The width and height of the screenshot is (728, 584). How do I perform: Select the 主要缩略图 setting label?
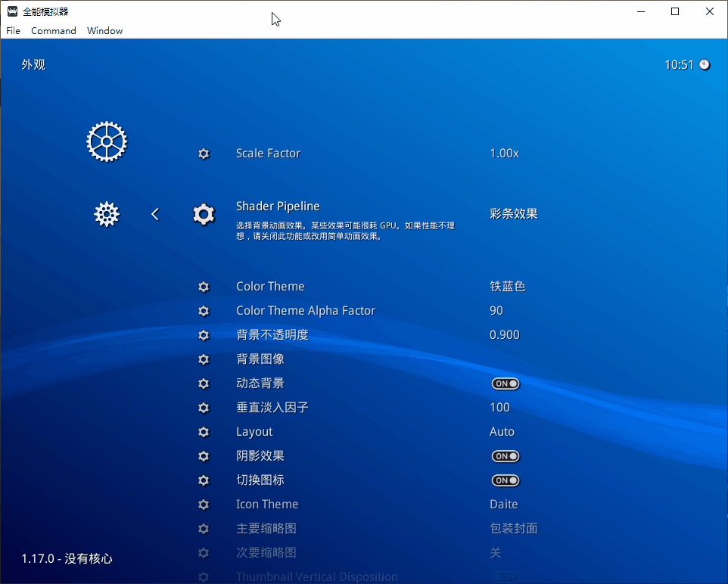coord(266,528)
